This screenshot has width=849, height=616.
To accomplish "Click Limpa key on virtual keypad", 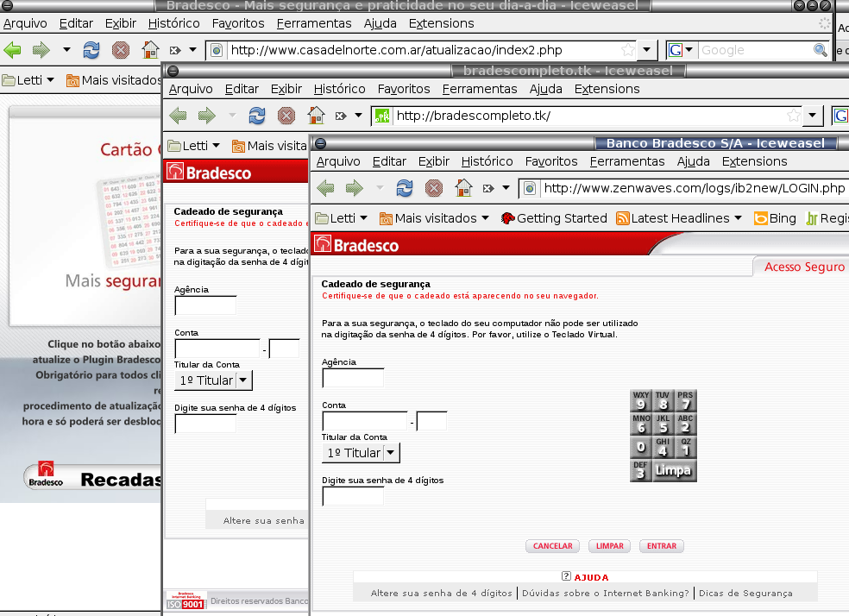I will tap(674, 470).
